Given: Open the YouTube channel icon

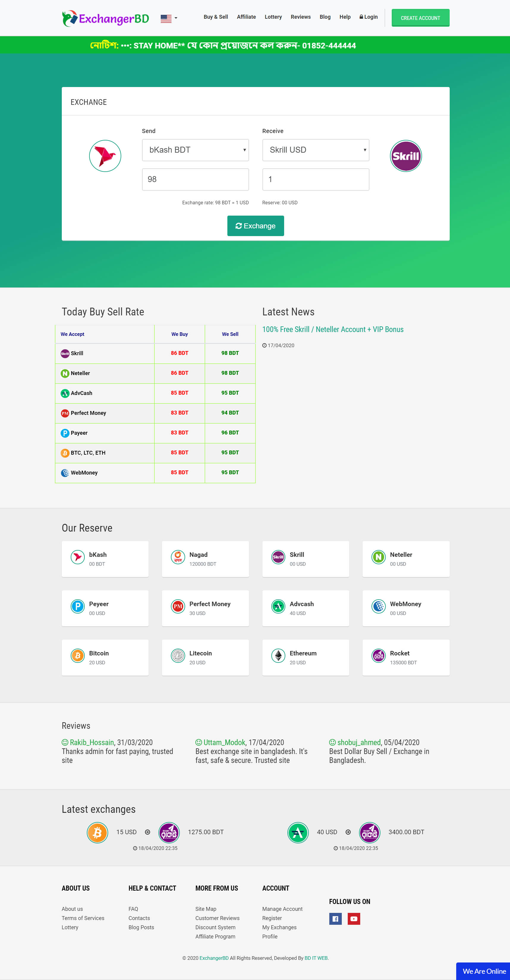Looking at the screenshot, I should [x=354, y=918].
